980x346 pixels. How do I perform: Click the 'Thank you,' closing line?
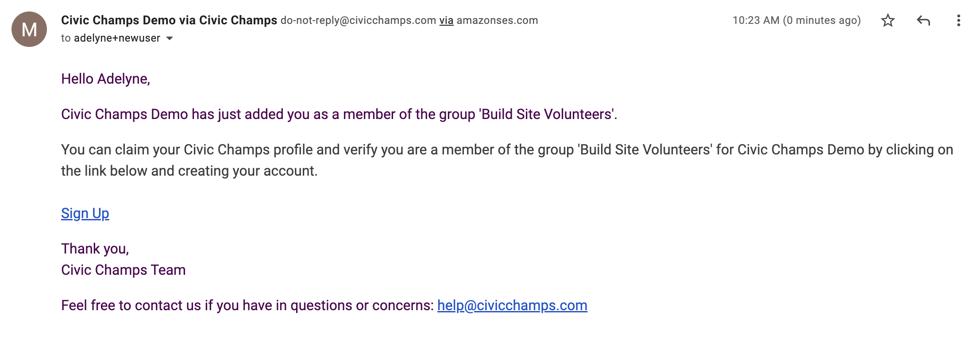click(x=95, y=249)
